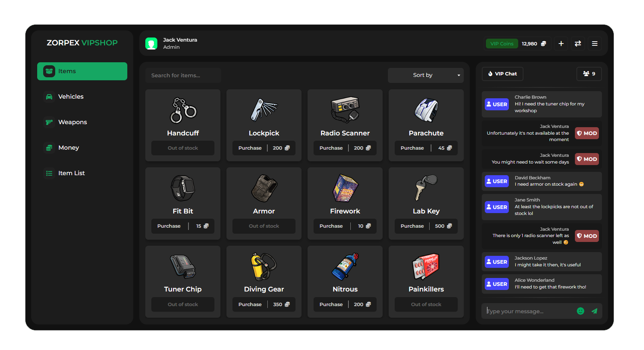Click the Lab Key icon
This screenshot has height=350, width=644.
[x=426, y=188]
